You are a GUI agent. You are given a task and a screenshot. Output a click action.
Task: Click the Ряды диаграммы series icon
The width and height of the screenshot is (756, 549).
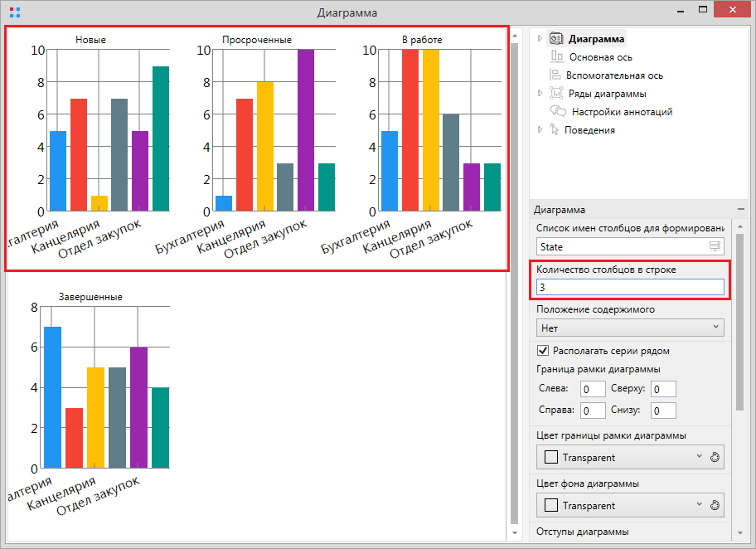[x=556, y=94]
